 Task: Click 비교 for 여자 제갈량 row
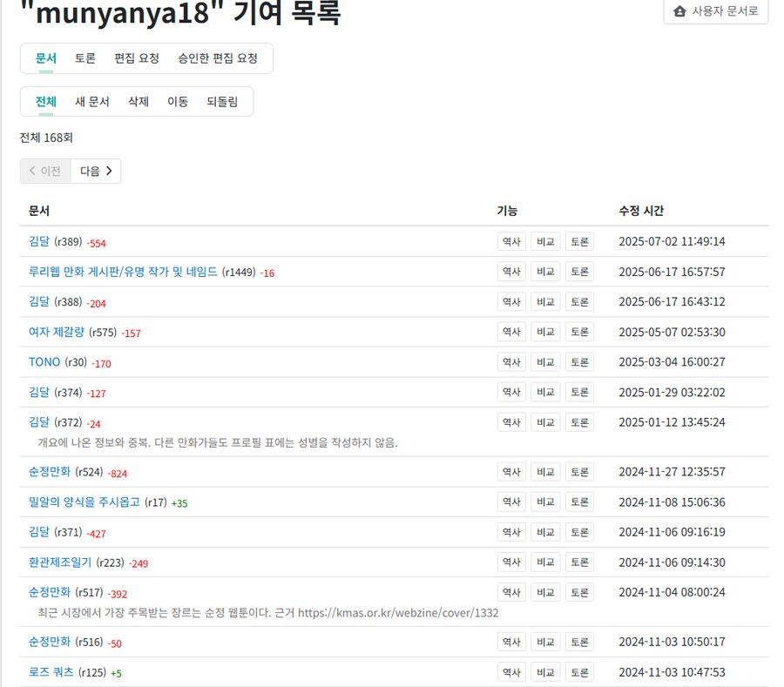[545, 332]
